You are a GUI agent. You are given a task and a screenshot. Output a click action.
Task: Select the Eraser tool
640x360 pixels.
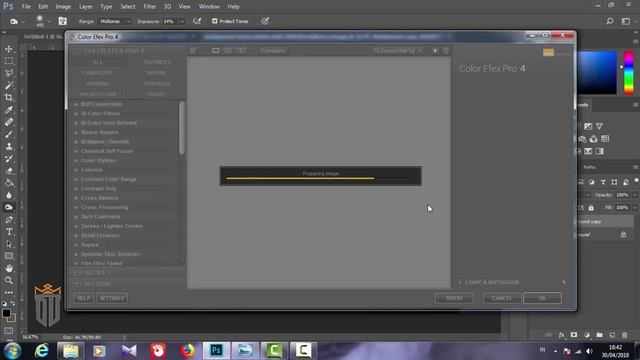9,171
